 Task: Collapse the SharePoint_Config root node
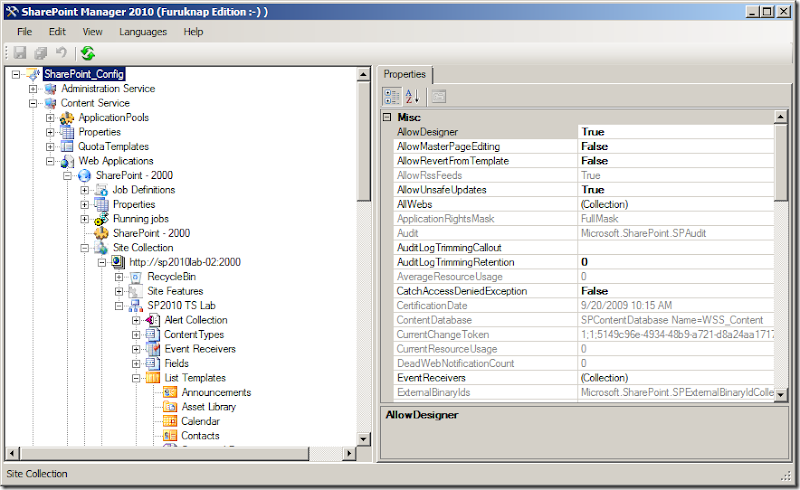point(16,75)
